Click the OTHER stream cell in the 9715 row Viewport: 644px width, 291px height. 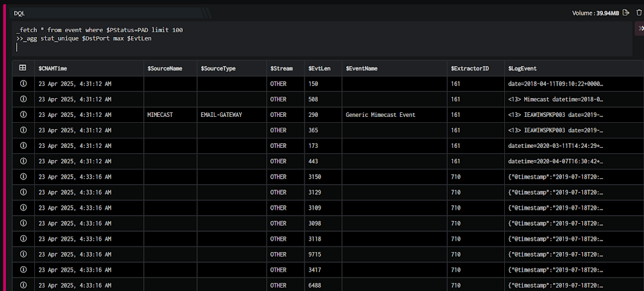coord(278,255)
